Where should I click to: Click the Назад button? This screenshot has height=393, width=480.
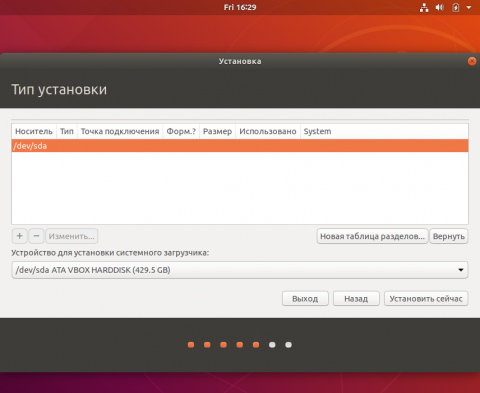pos(356,299)
